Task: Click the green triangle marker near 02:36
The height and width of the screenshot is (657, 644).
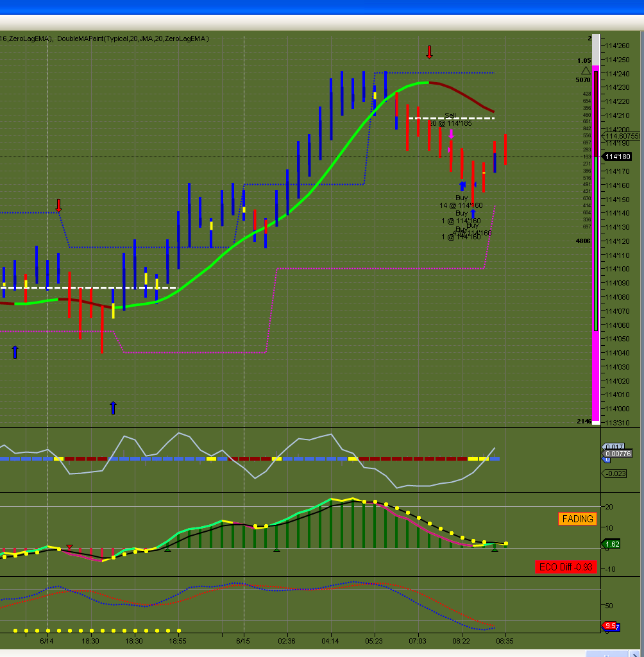Action: tap(276, 549)
